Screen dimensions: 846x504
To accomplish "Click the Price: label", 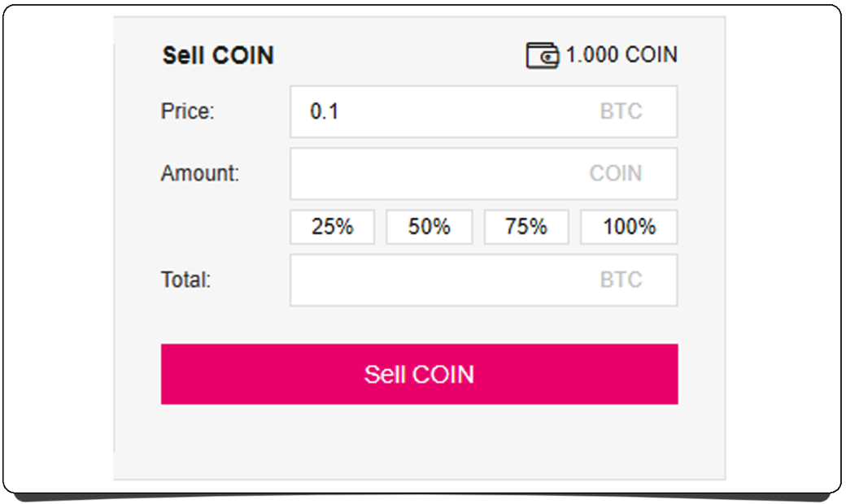I will [187, 111].
